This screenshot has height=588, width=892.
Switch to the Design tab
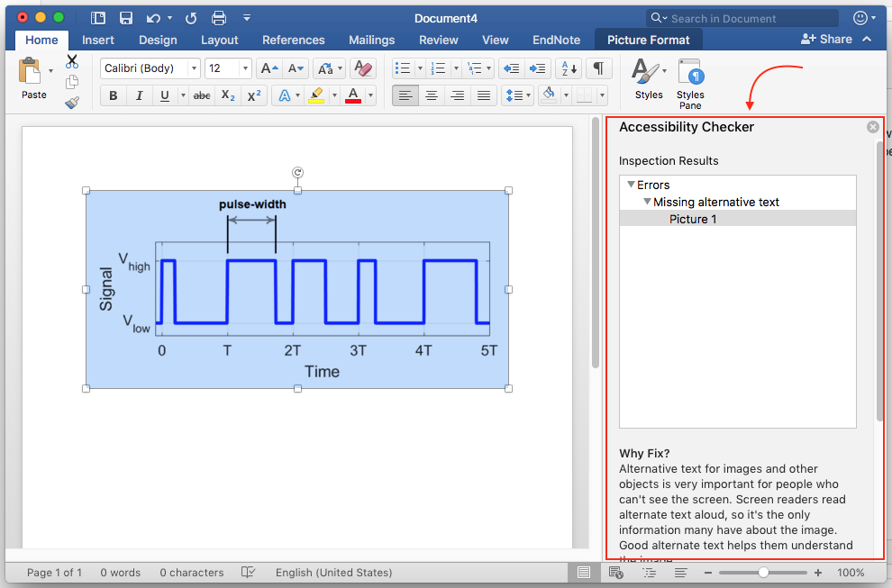[x=158, y=41]
